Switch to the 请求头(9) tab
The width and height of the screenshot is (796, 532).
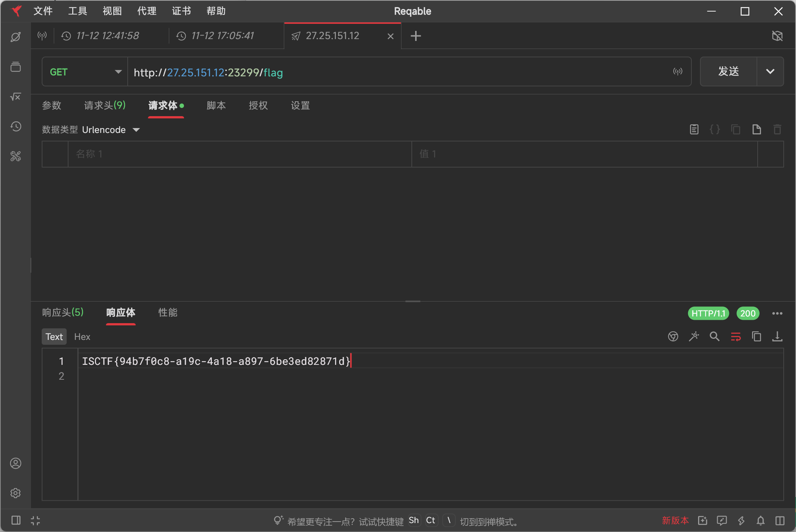coord(105,105)
